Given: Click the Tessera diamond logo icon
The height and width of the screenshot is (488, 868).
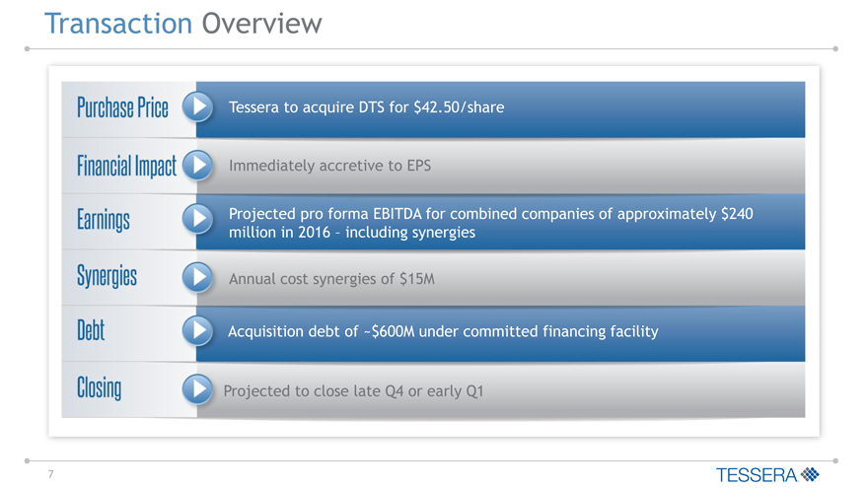Looking at the screenshot, I should 811,474.
